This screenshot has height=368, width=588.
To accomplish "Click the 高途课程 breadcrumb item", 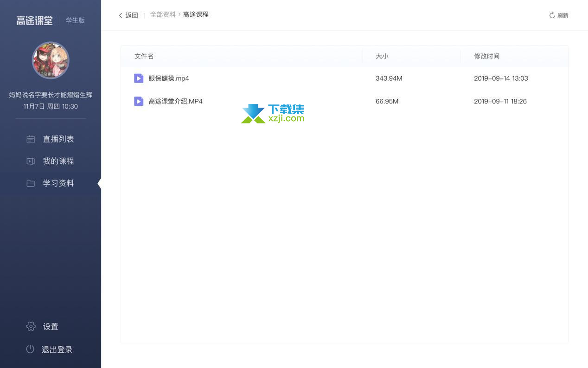I will pyautogui.click(x=196, y=14).
